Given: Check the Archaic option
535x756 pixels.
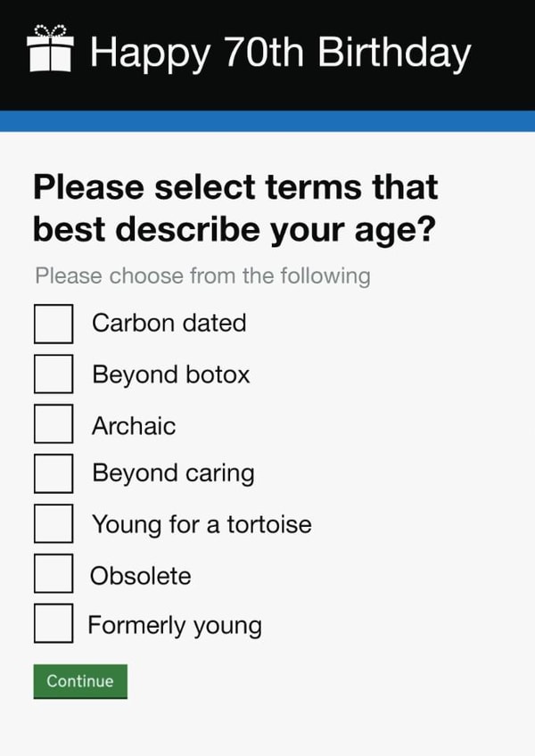Looking at the screenshot, I should point(53,425).
